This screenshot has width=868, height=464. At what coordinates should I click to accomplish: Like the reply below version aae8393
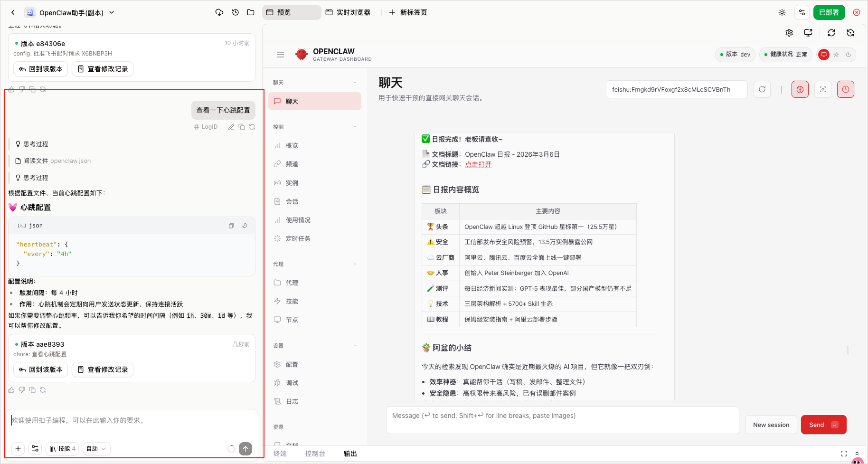[11, 390]
